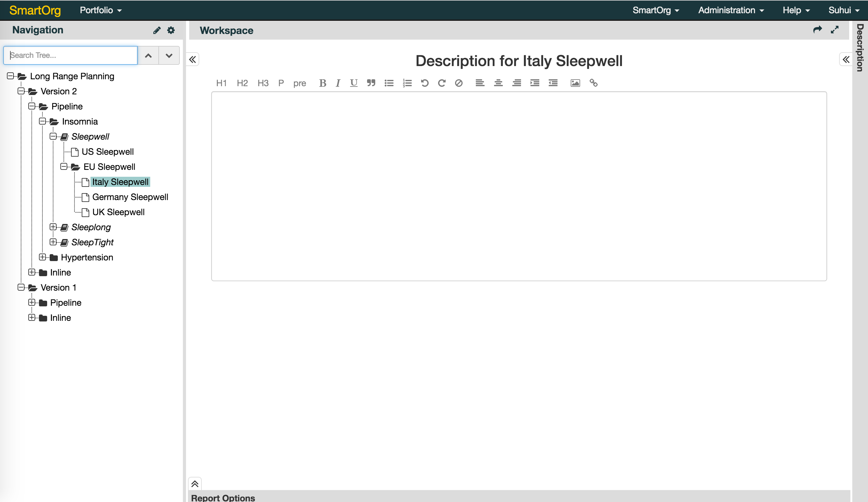Toggle bold formatting in editor toolbar
Viewport: 868px width, 502px height.
tap(322, 83)
